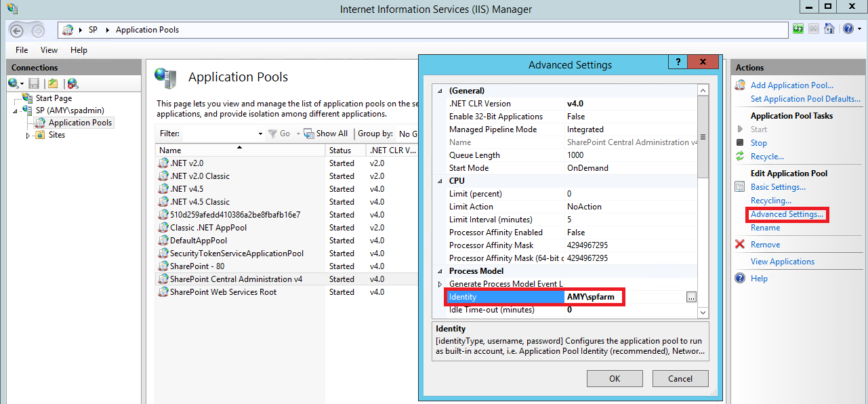Click the connect-to-server globe icon in Connections

pyautogui.click(x=14, y=83)
